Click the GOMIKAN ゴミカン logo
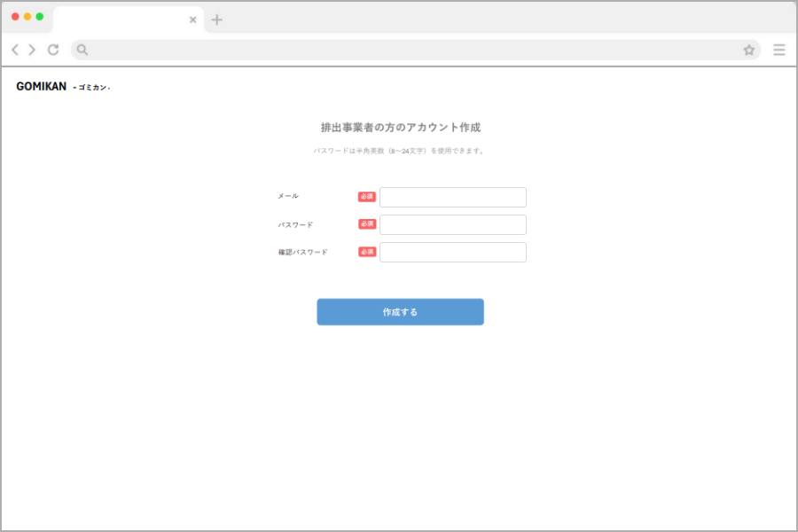Image resolution: width=798 pixels, height=532 pixels. point(62,87)
